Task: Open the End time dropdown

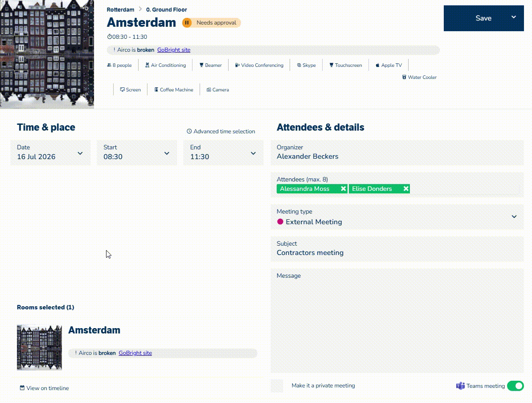Action: point(224,153)
